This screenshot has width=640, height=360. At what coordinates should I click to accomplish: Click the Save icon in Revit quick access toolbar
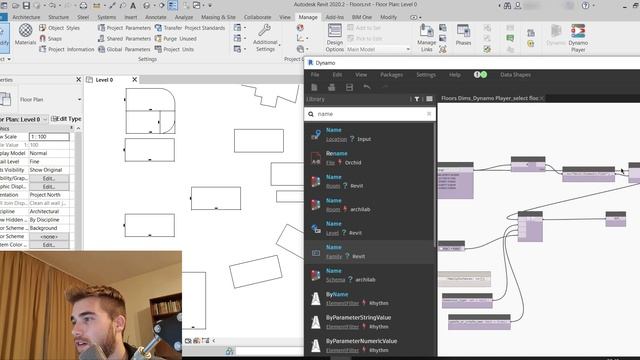pyautogui.click(x=26, y=5)
